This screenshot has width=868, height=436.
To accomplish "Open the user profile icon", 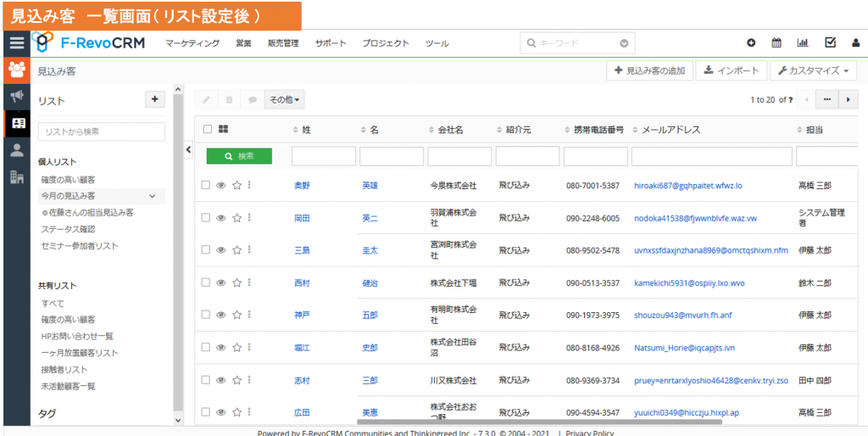I will (856, 43).
